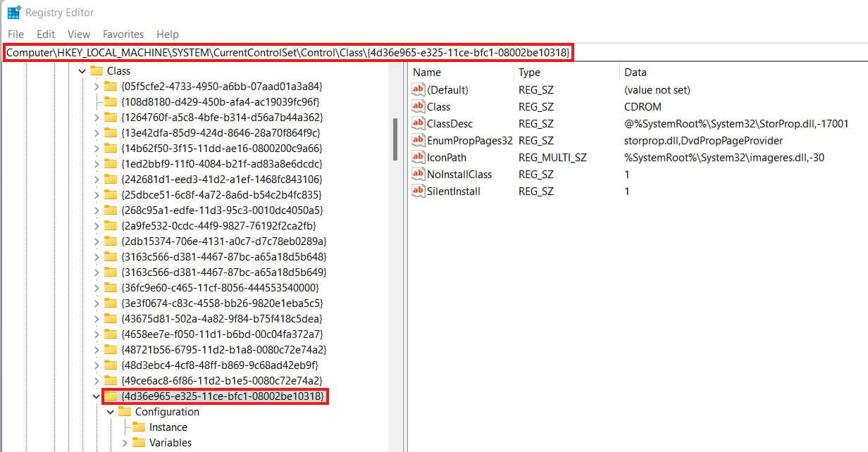Select the (Default) value name
The height and width of the screenshot is (452, 868).
pos(447,90)
